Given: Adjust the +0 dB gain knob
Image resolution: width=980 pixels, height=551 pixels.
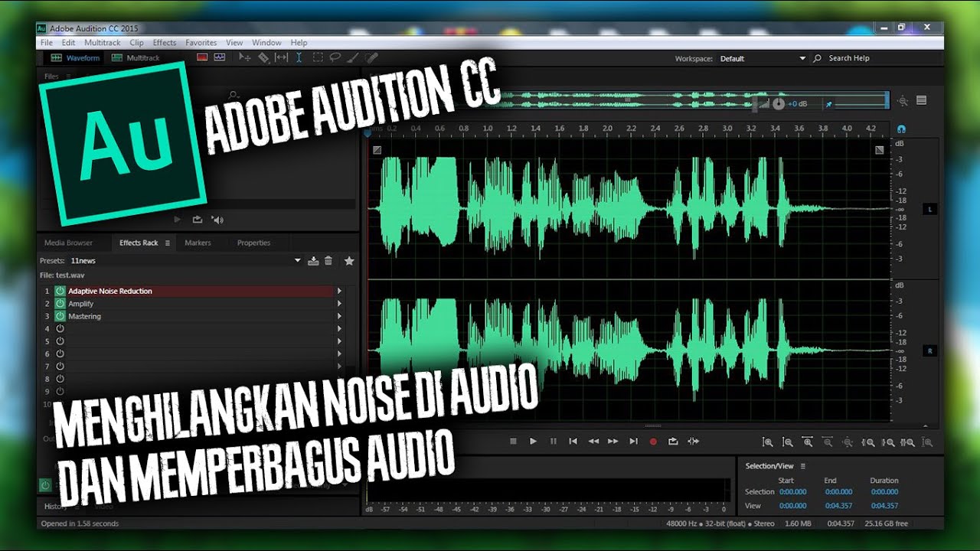Looking at the screenshot, I should pyautogui.click(x=778, y=103).
